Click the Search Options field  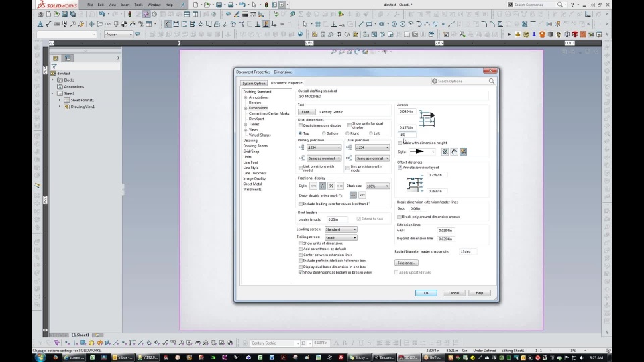(462, 81)
